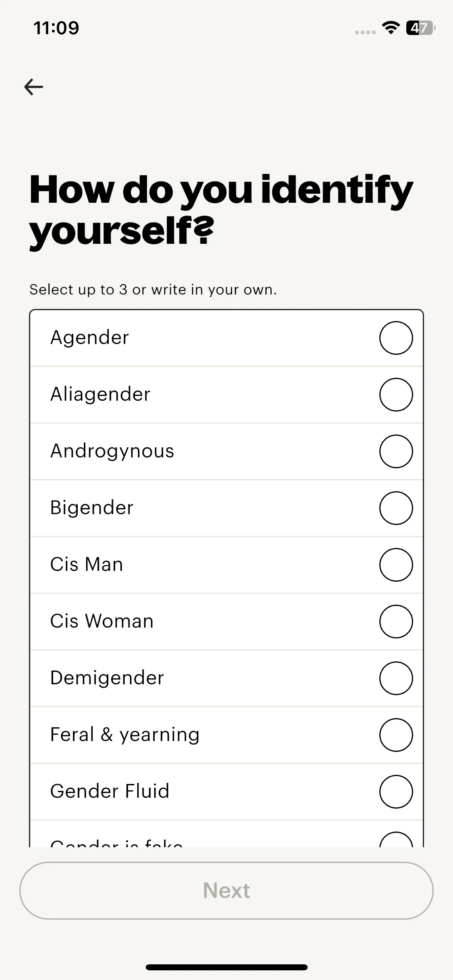This screenshot has width=453, height=980.
Task: Tap the 11:09 clock in status bar
Action: coord(56,28)
